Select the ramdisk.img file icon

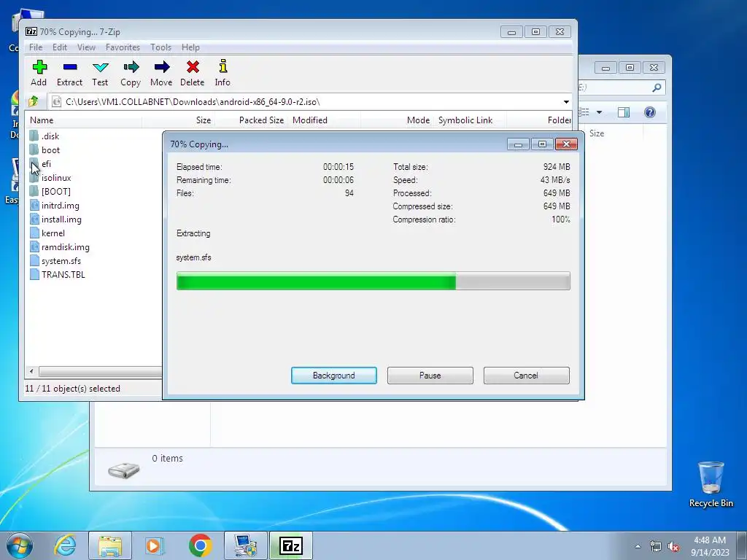[x=34, y=246]
